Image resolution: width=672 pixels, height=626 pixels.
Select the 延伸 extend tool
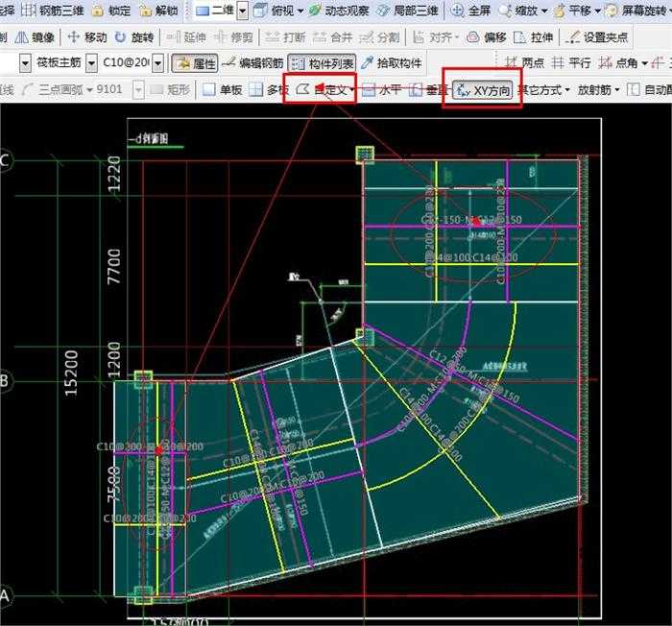[186, 37]
